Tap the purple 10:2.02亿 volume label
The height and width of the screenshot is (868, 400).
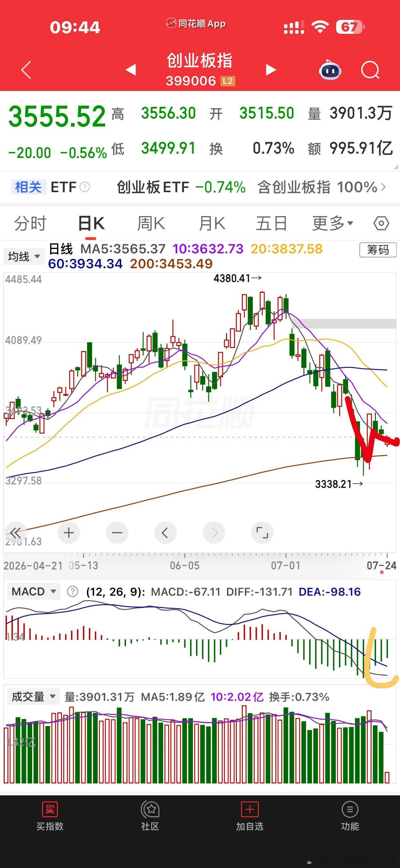[237, 697]
